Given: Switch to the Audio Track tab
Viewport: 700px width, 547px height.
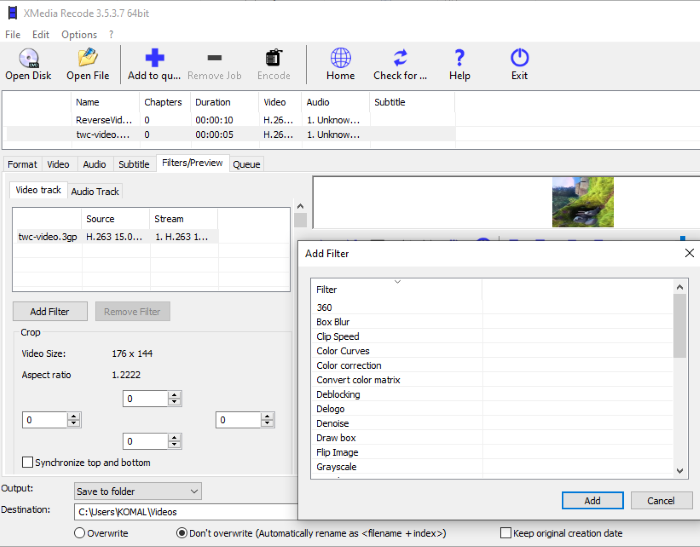Looking at the screenshot, I should pyautogui.click(x=95, y=191).
